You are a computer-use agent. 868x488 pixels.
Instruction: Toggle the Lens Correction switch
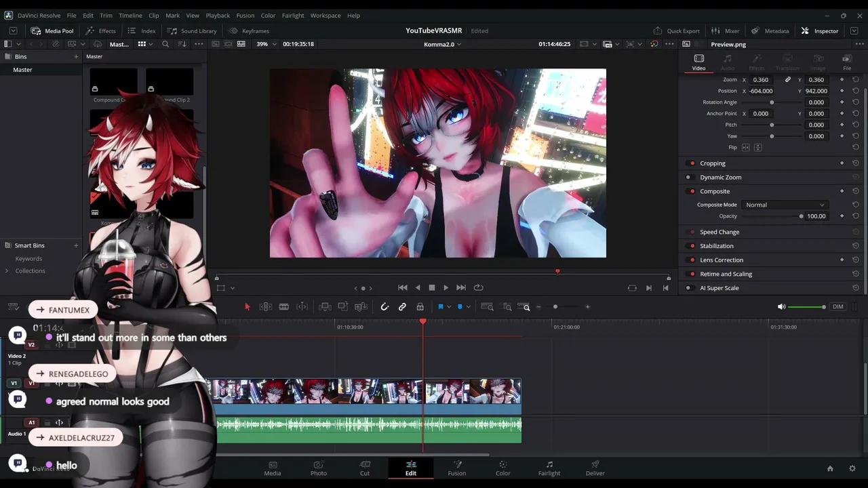[x=691, y=260]
